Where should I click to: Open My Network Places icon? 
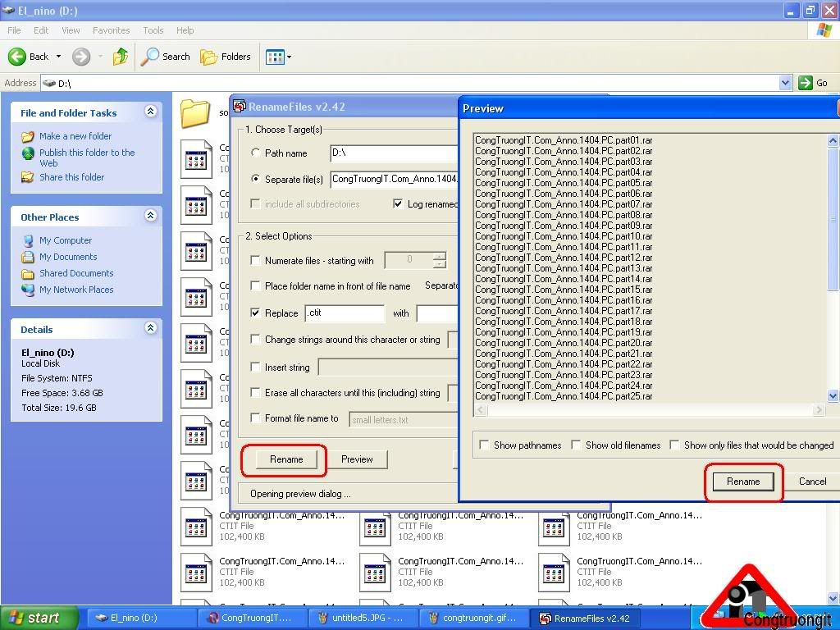click(x=28, y=290)
